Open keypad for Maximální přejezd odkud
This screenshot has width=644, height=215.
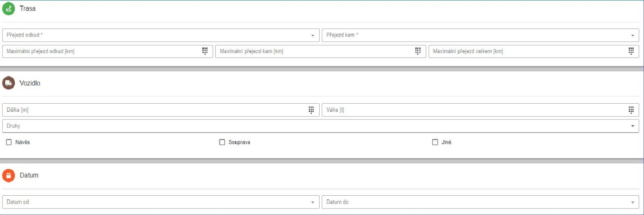(x=205, y=51)
